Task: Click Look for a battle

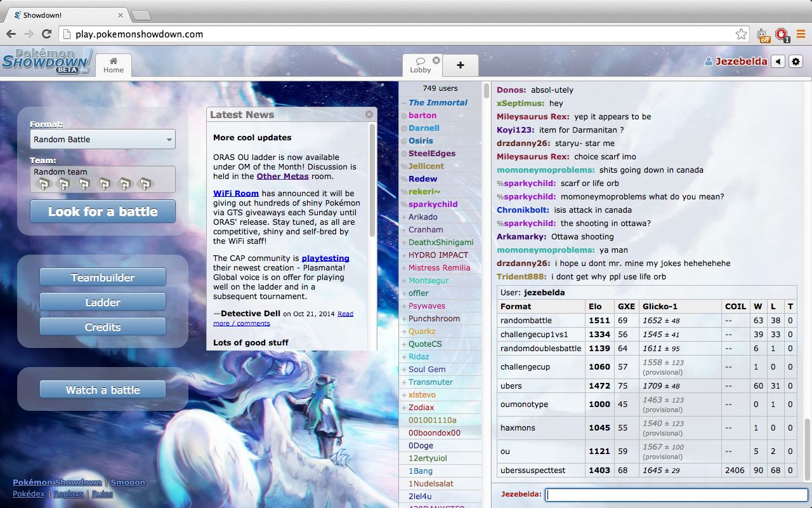Action: (x=103, y=211)
